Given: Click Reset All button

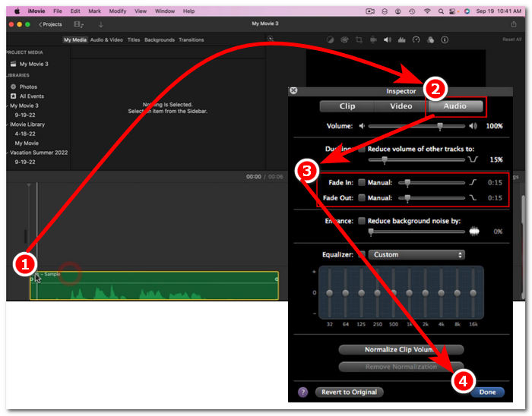Looking at the screenshot, I should point(511,39).
